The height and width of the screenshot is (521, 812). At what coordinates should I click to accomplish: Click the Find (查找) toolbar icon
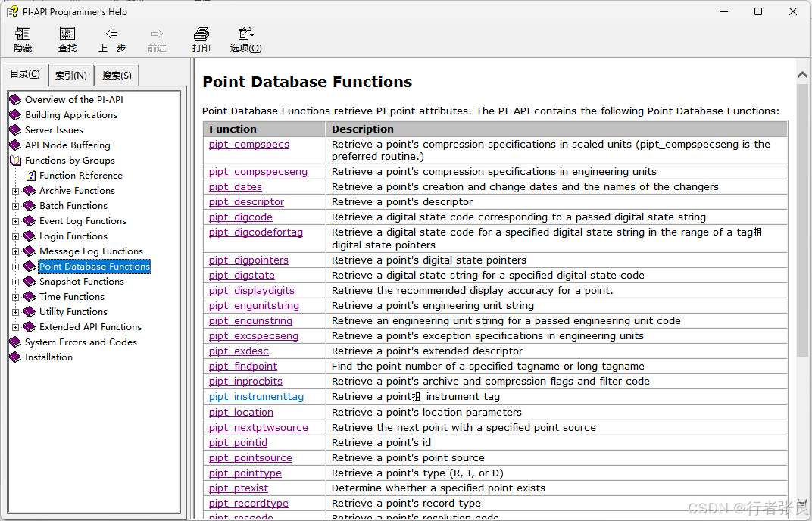coord(67,34)
